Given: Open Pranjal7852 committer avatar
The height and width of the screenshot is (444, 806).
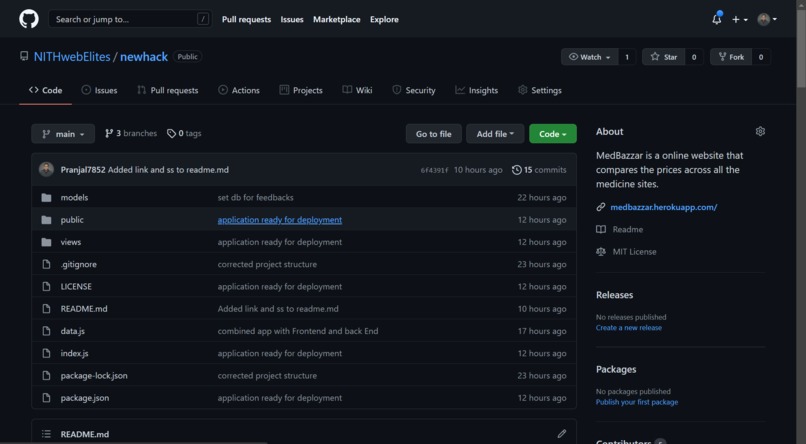Looking at the screenshot, I should [x=46, y=170].
